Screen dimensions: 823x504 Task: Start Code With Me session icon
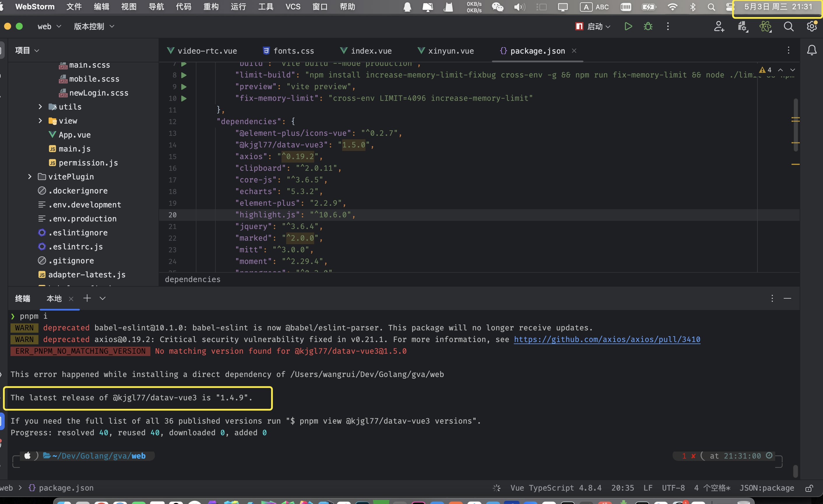[x=719, y=27]
